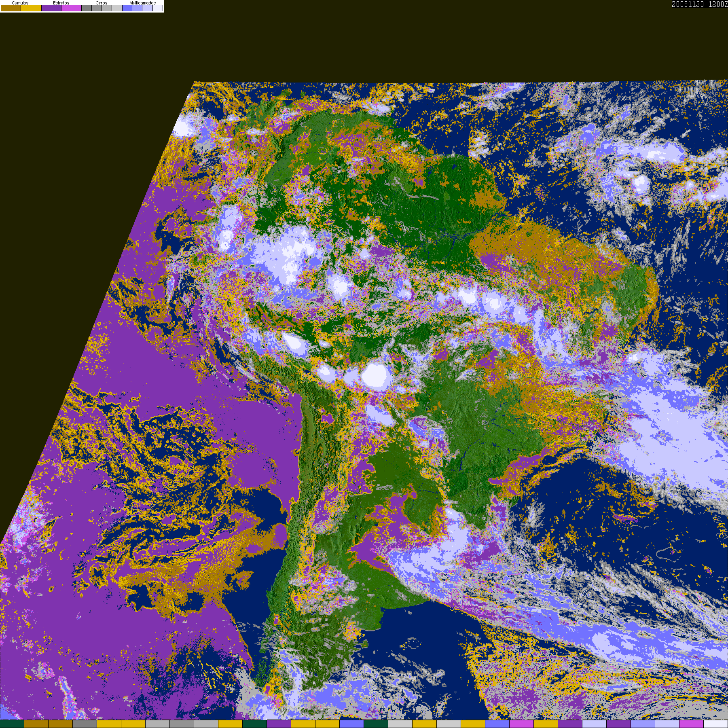Click the 'Cirros' legend label
Viewport: 728px width, 728px height.
click(x=102, y=3)
